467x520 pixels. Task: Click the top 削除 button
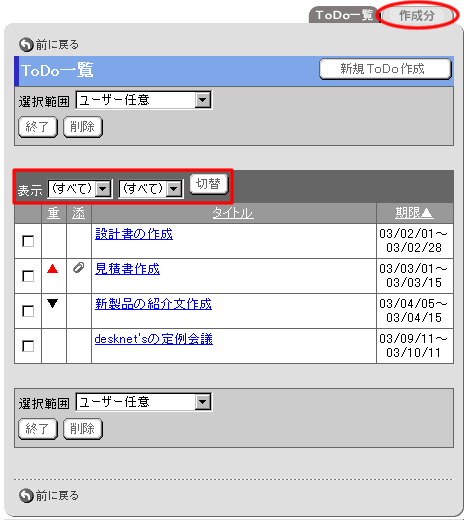83,127
